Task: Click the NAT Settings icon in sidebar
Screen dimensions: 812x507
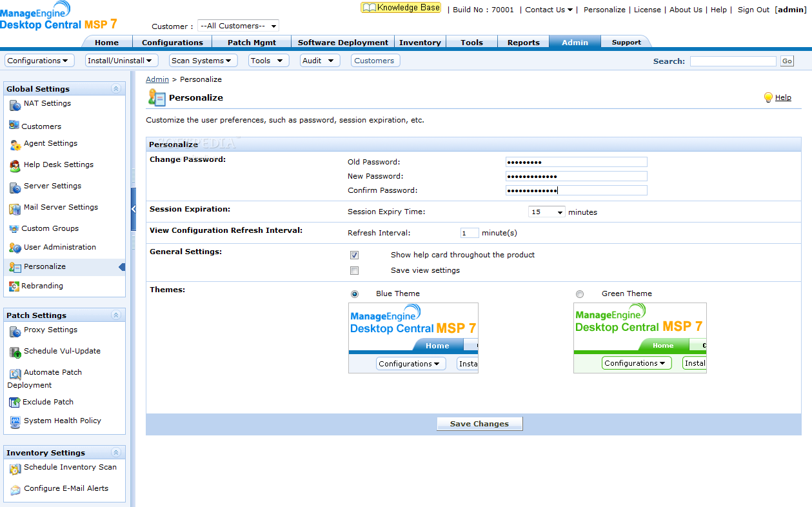Action: [x=15, y=105]
